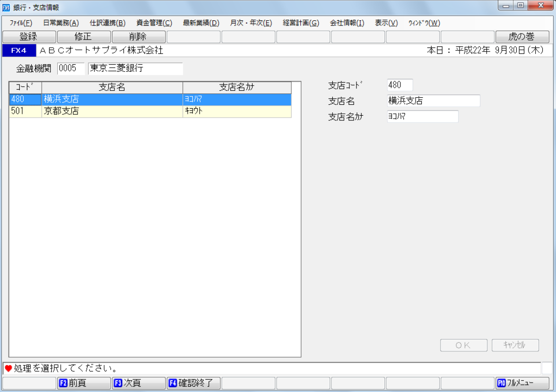Click the F2 前頁 function key button
The width and height of the screenshot is (556, 392).
click(84, 383)
